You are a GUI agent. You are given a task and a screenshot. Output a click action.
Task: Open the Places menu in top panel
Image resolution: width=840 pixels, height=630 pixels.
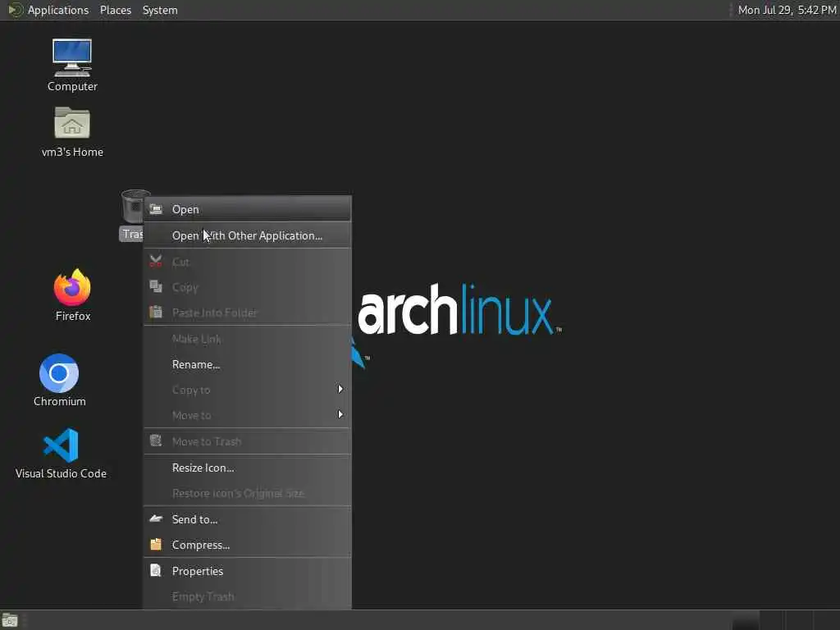[115, 10]
